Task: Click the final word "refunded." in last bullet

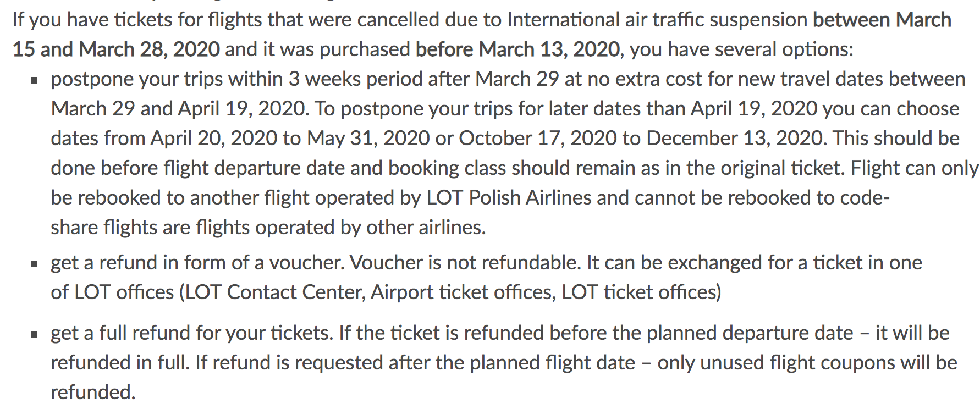Action: tap(93, 393)
